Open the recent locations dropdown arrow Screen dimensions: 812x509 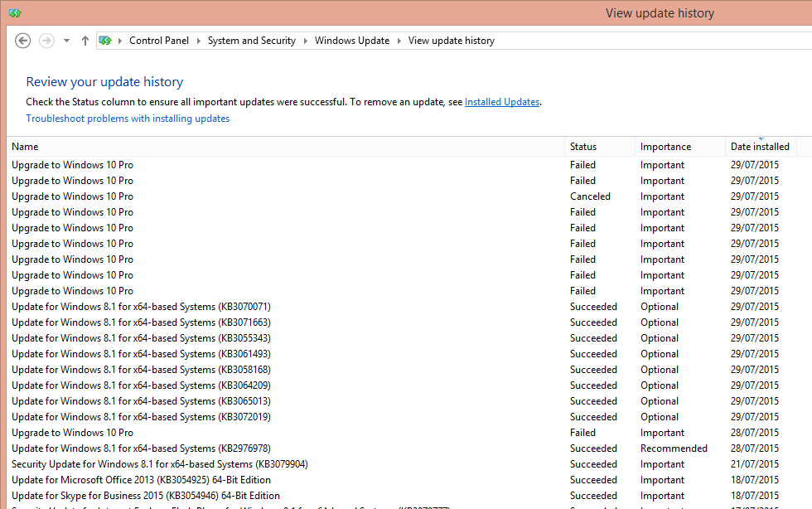tap(66, 41)
